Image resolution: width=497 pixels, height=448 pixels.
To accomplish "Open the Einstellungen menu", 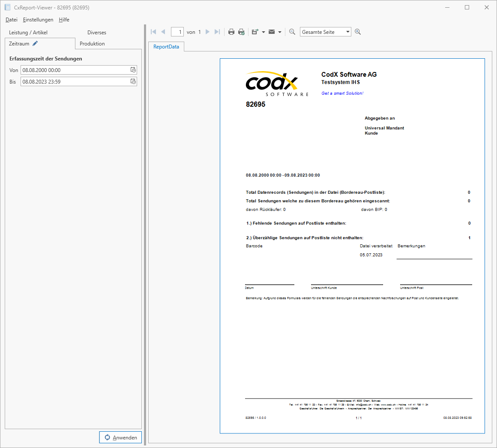I will click(x=38, y=20).
